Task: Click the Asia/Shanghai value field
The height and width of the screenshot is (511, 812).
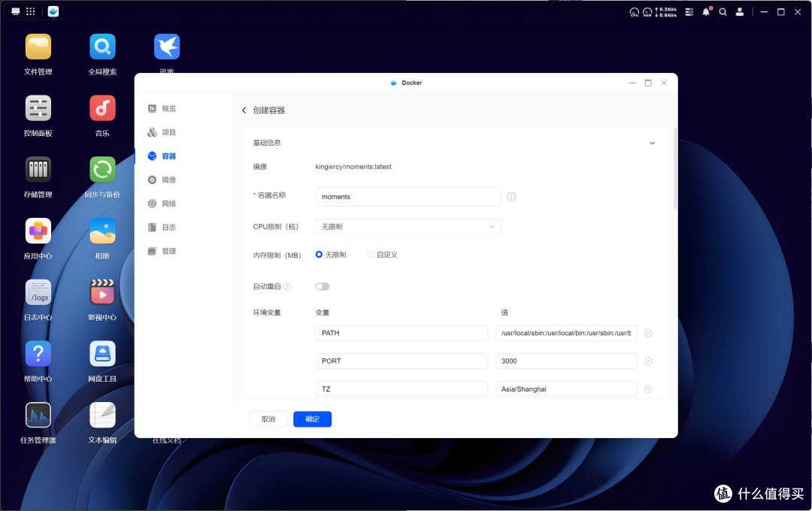Action: point(566,389)
